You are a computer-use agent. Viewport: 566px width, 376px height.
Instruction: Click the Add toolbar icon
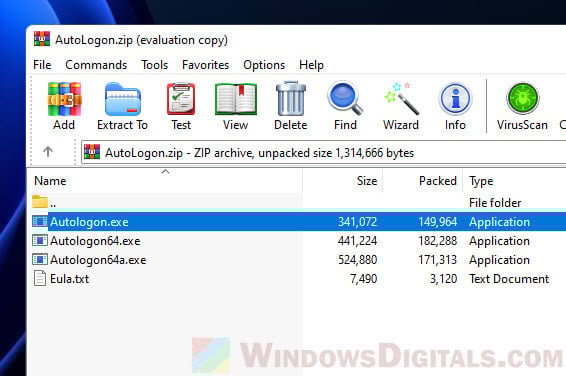[64, 99]
